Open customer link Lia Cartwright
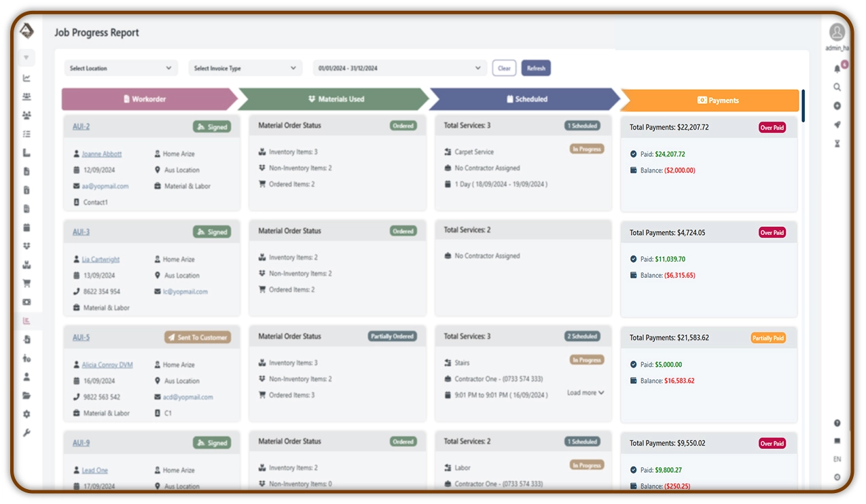 point(101,259)
